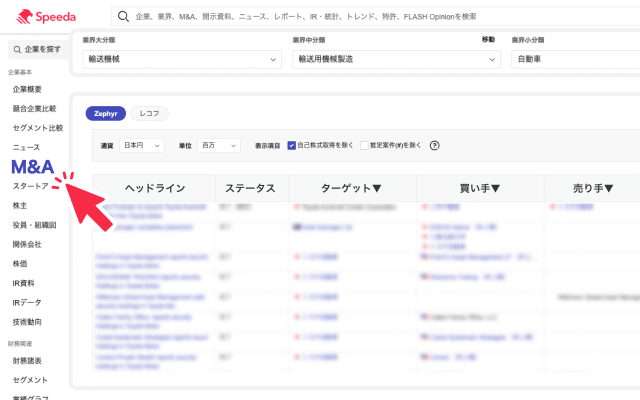Image resolution: width=640 pixels, height=400 pixels.
Task: Open スタートアップ in the sidebar
Action: click(31, 186)
